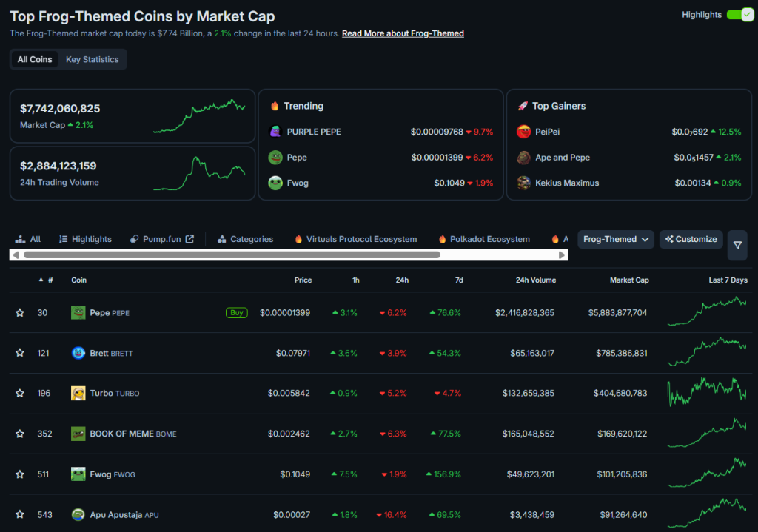Click the Apu Apustaja logo
This screenshot has height=532, width=758.
78,514
